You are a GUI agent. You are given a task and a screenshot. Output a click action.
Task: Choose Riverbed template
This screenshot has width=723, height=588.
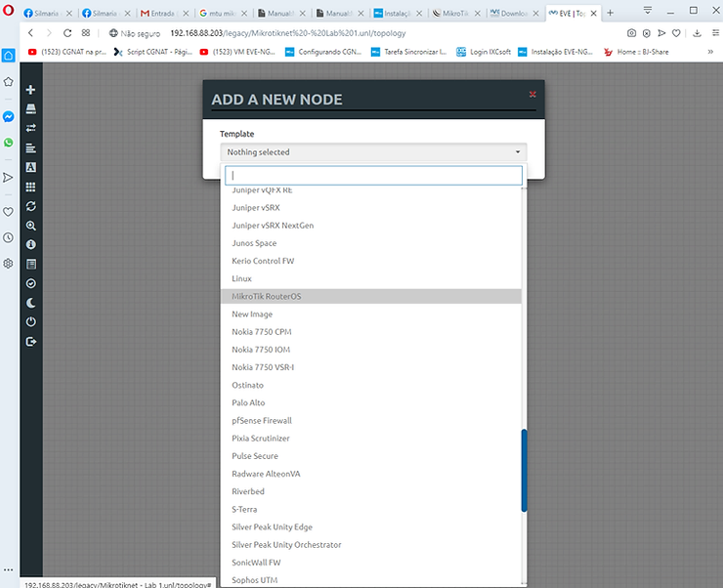(x=371, y=491)
